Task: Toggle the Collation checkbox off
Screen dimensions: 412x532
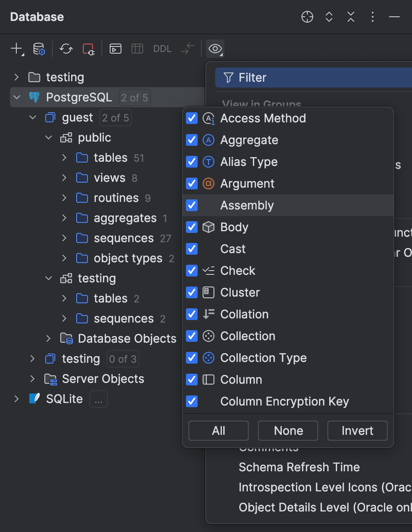Action: 191,314
